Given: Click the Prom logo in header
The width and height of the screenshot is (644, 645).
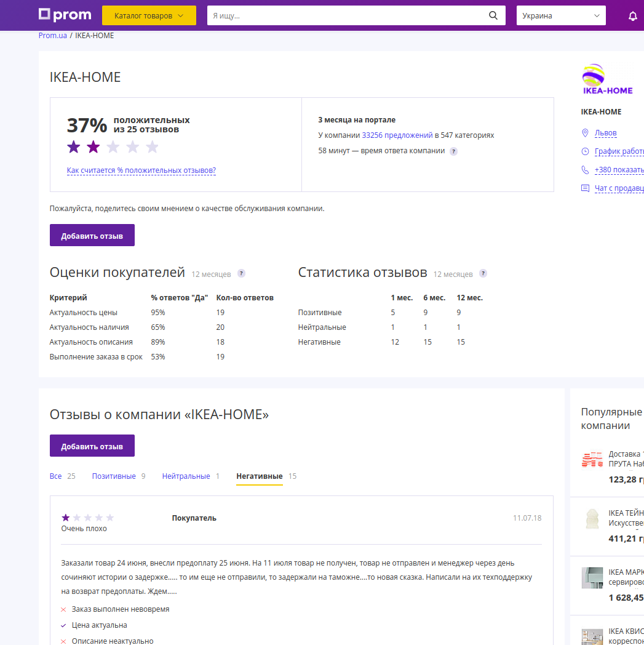Looking at the screenshot, I should 65,15.
